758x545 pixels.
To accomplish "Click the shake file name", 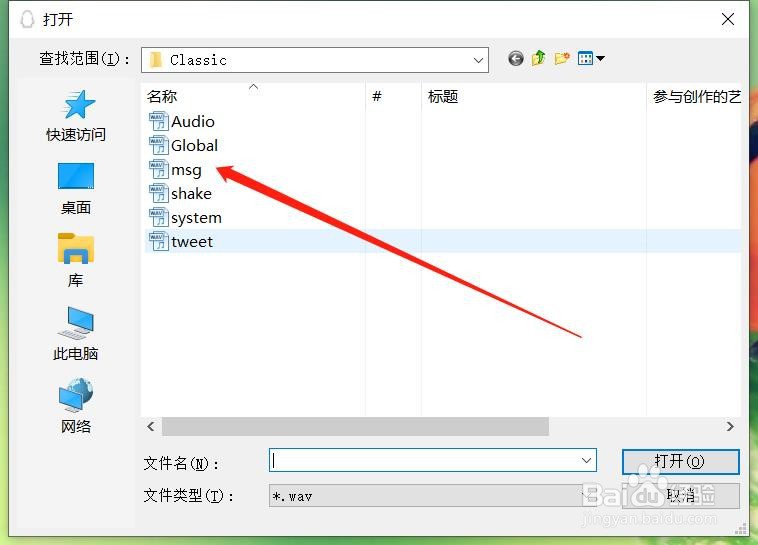I will 191,193.
